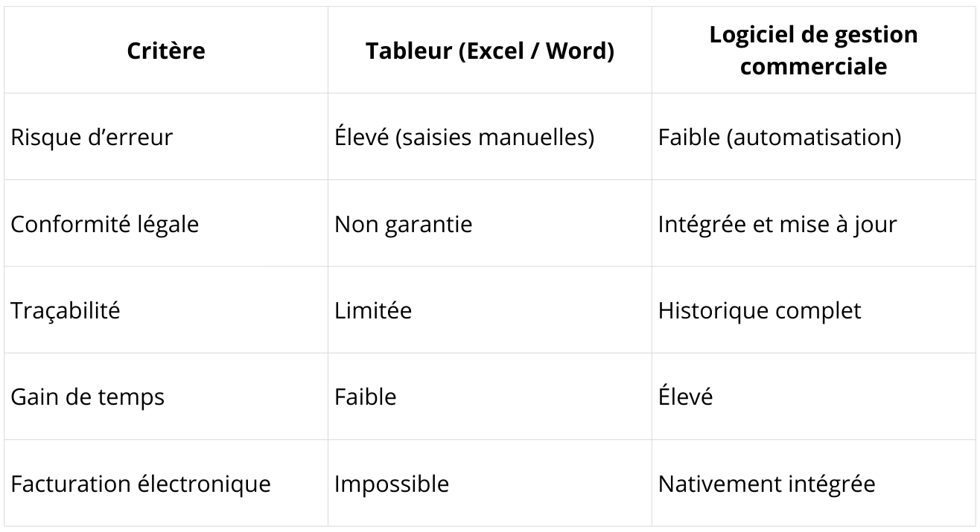Screen dimensions: 980x532
Task: Select the Non garantie cell
Action: coord(403,224)
